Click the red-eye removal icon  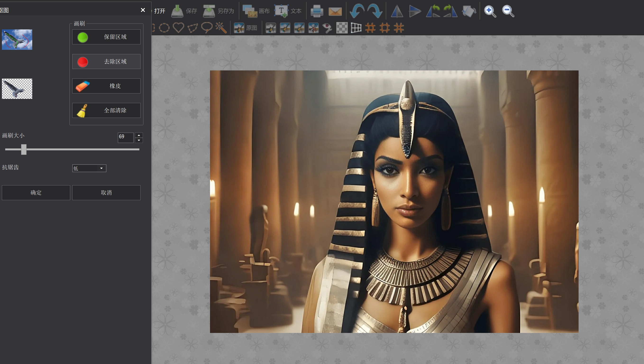click(327, 28)
